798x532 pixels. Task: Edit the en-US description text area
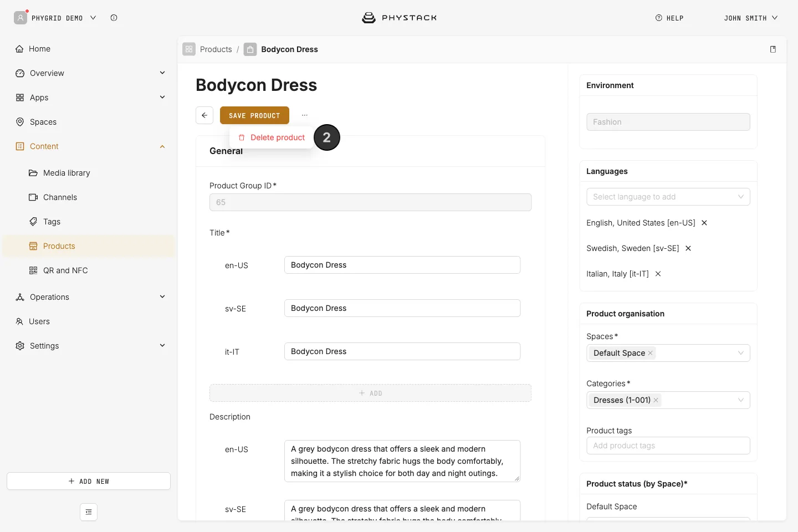coord(402,461)
